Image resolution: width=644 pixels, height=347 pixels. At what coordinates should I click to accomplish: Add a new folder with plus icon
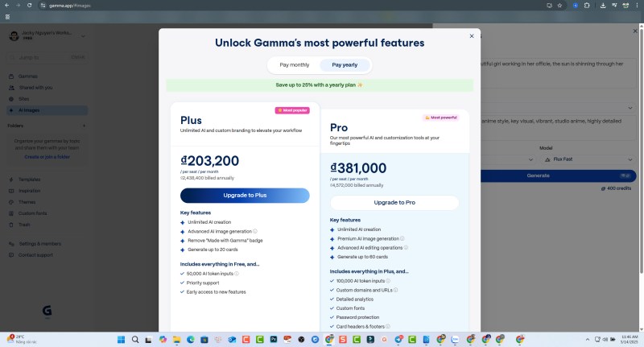click(85, 126)
